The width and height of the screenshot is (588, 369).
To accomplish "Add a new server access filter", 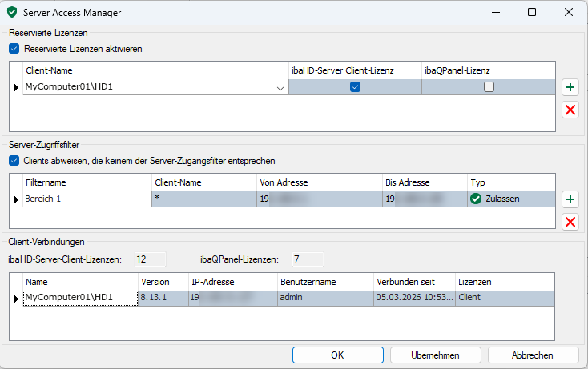I will 570,199.
